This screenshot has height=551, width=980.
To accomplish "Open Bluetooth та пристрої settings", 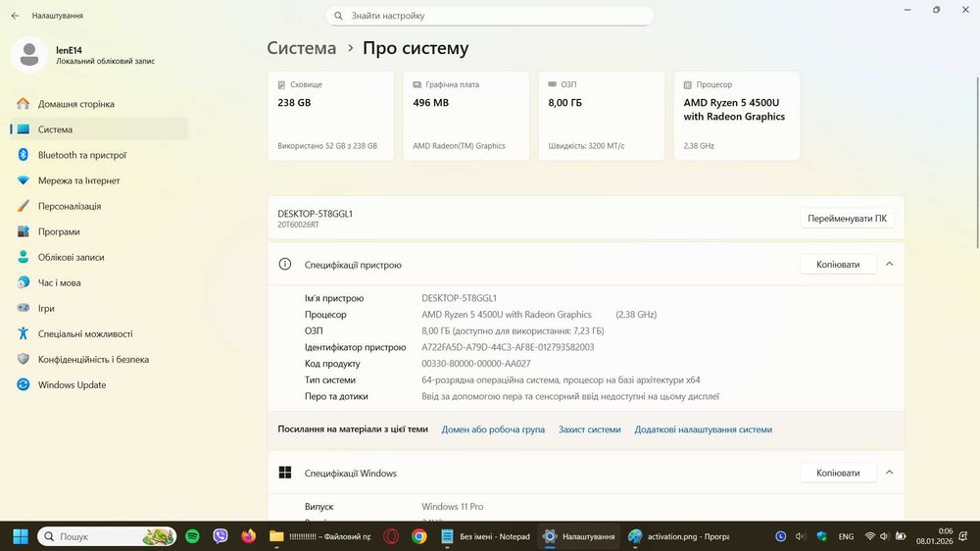I will 99,155.
